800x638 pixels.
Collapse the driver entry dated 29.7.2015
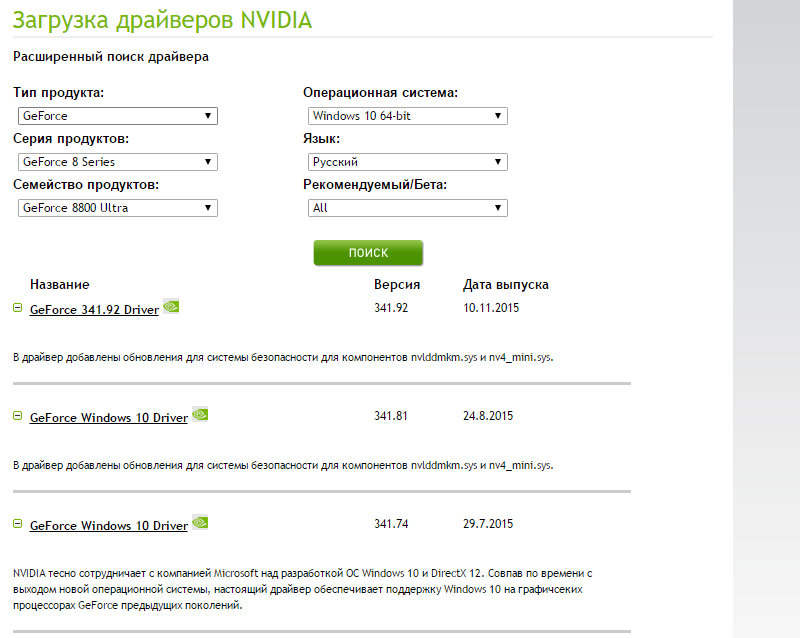point(17,524)
